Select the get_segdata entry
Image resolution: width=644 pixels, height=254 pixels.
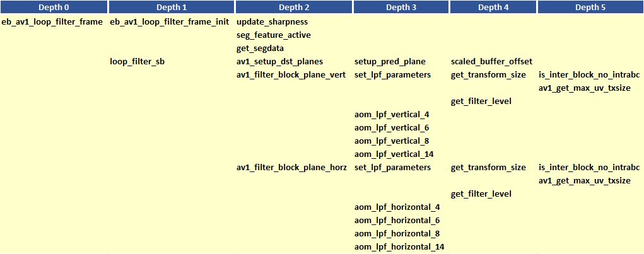pos(261,49)
